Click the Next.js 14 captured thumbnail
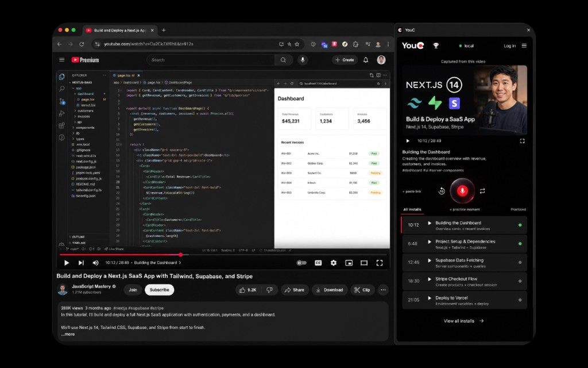 click(x=464, y=100)
